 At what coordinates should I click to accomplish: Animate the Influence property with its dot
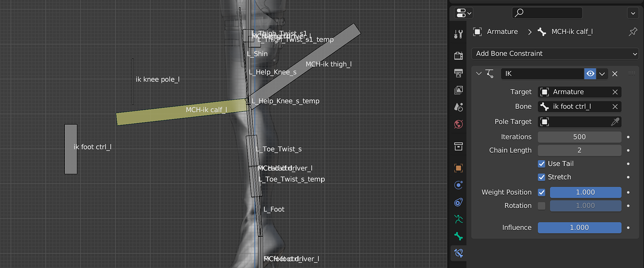pyautogui.click(x=629, y=228)
